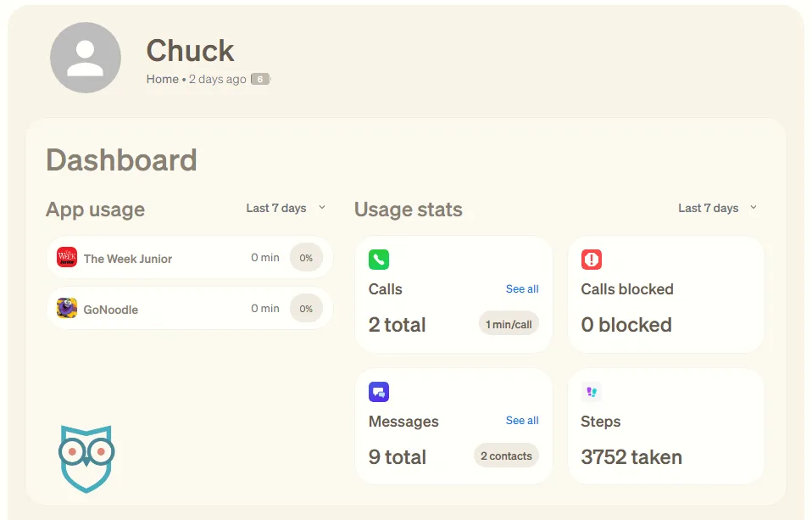Change the Usage stats time range dropdown
The image size is (812, 520).
(717, 207)
